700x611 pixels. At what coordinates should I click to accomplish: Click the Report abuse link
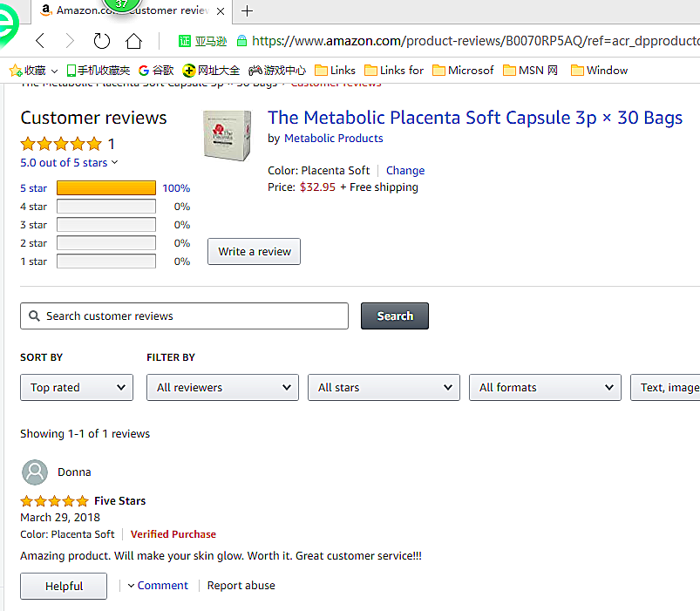(x=241, y=586)
